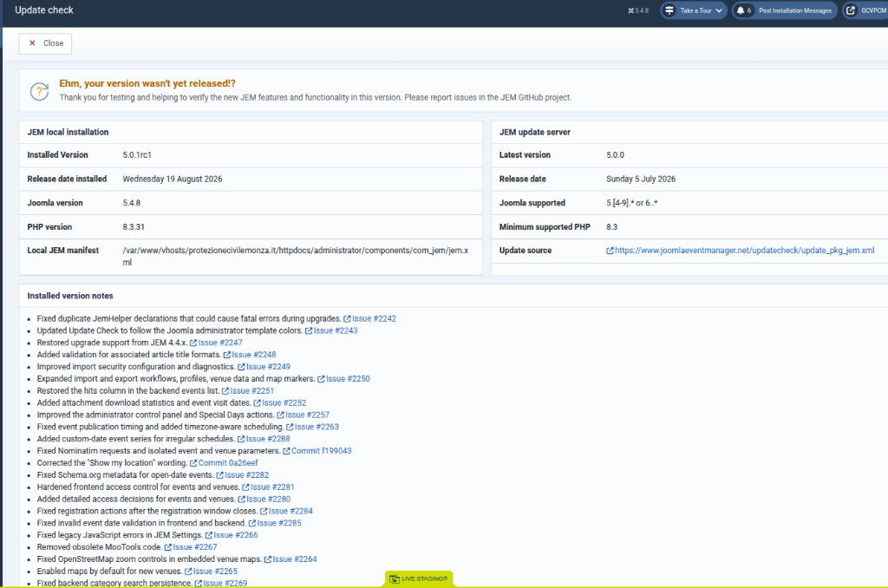The height and width of the screenshot is (588, 888).
Task: Click the map signs icon in Take a Tour
Action: pyautogui.click(x=669, y=10)
